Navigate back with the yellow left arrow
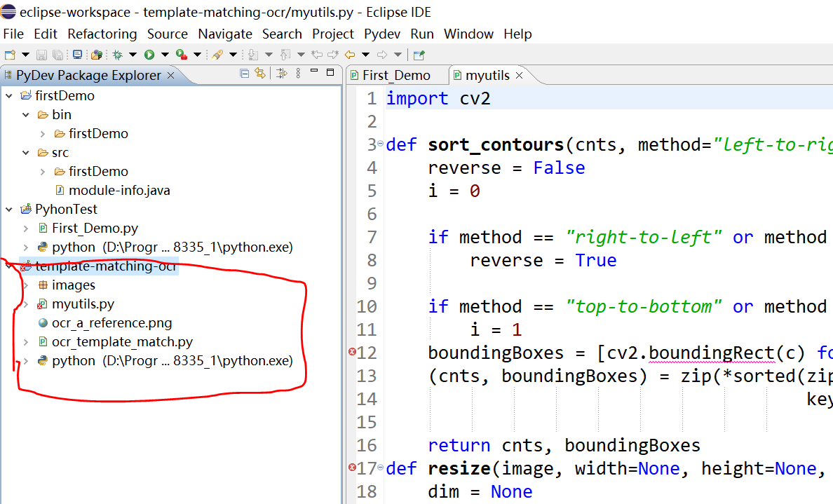Image resolution: width=833 pixels, height=504 pixels. click(x=350, y=55)
